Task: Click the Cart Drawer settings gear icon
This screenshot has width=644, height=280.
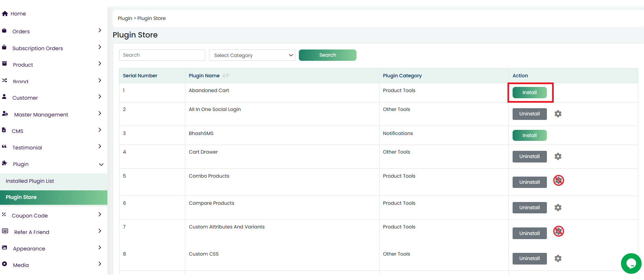Action: click(558, 156)
